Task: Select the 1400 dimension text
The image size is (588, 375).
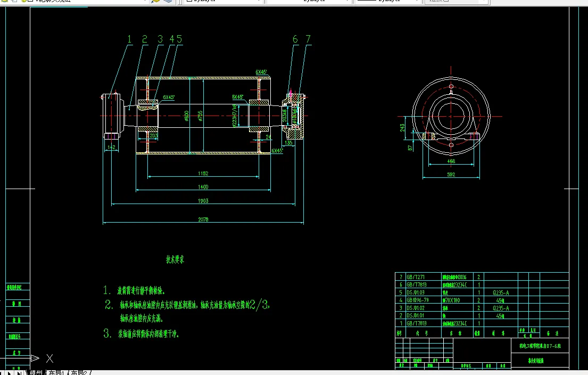Action: [203, 187]
